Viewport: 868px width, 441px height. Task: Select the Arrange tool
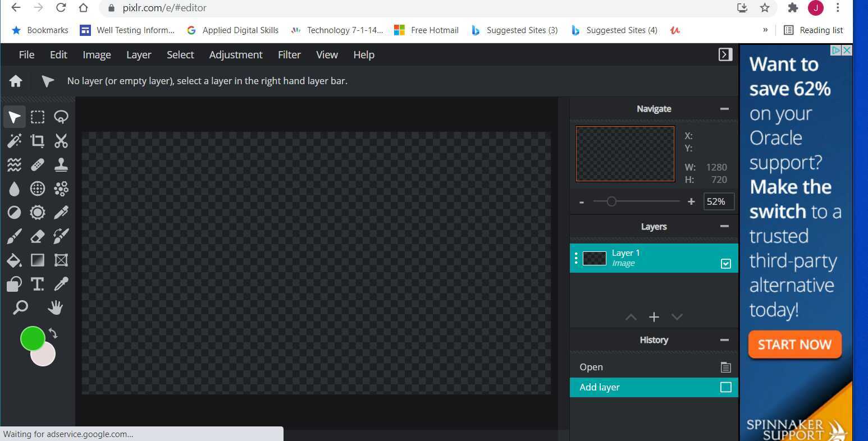[x=14, y=117]
